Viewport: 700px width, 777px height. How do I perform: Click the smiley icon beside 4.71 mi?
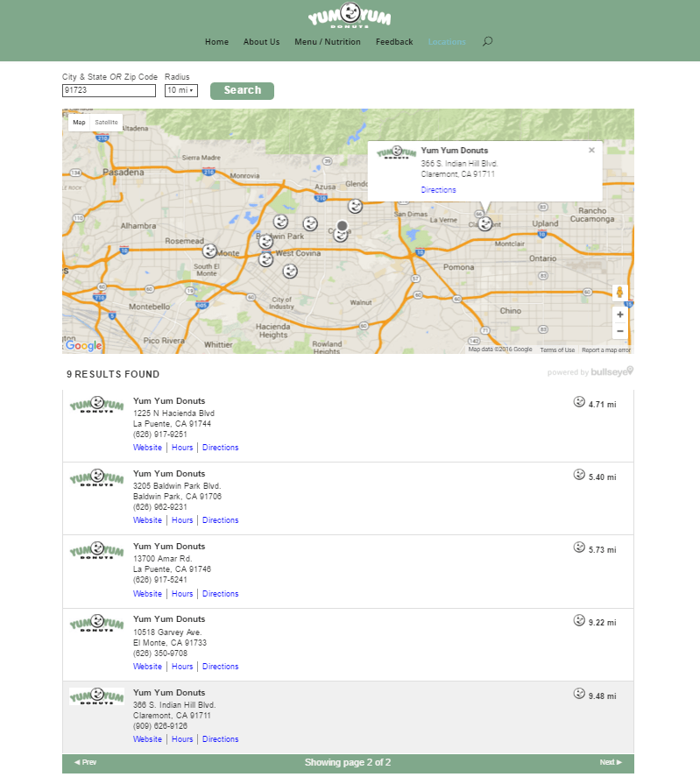pyautogui.click(x=579, y=402)
